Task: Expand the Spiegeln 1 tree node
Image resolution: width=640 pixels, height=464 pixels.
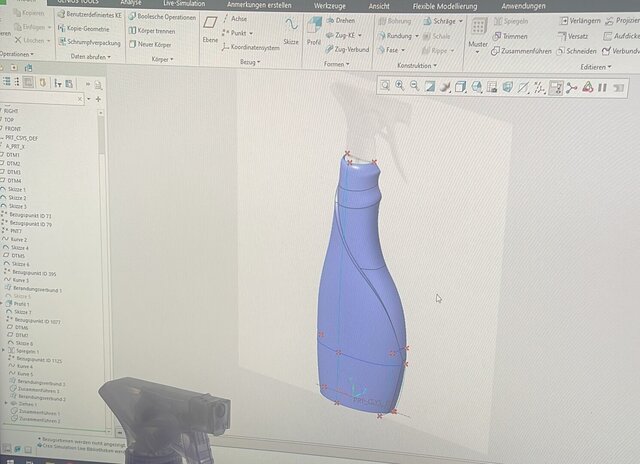Action: (4, 350)
